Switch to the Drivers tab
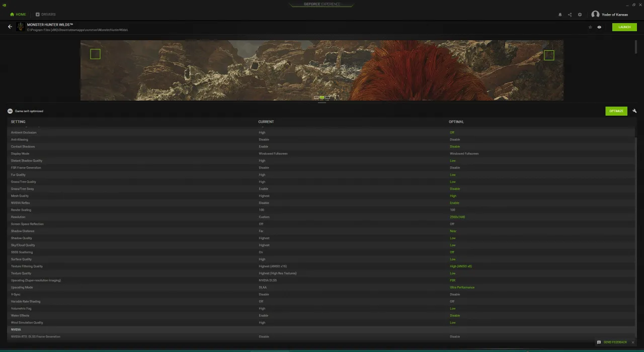This screenshot has width=644, height=352. [x=46, y=15]
